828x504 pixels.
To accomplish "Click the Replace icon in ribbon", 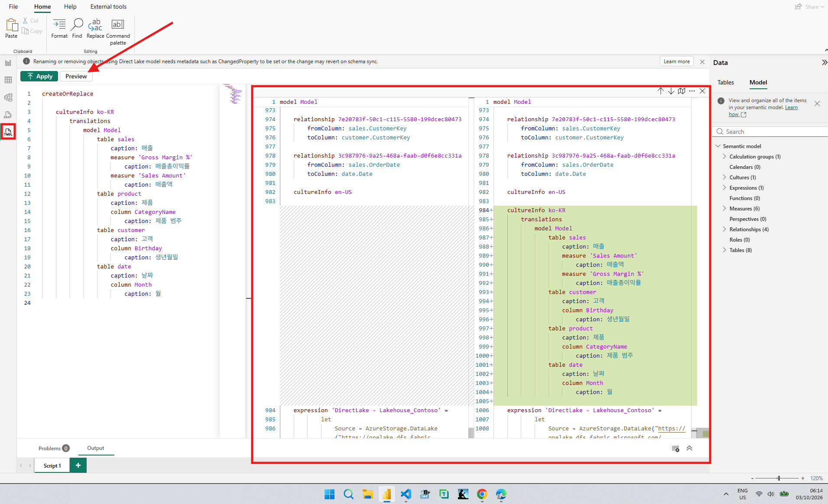I will click(x=95, y=28).
